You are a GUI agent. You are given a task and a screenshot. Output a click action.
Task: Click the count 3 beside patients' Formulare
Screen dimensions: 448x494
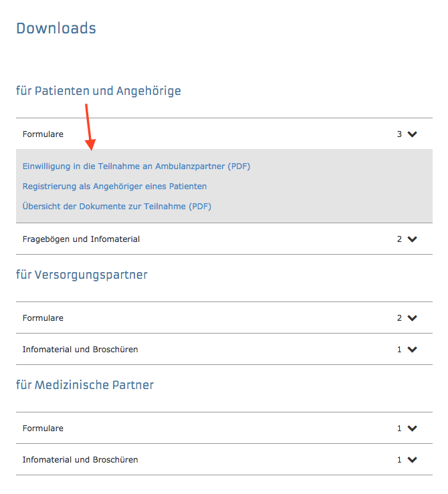[399, 134]
